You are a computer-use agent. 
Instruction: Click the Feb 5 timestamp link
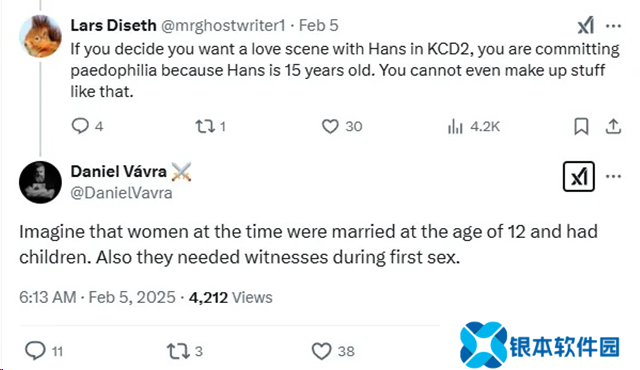(318, 25)
